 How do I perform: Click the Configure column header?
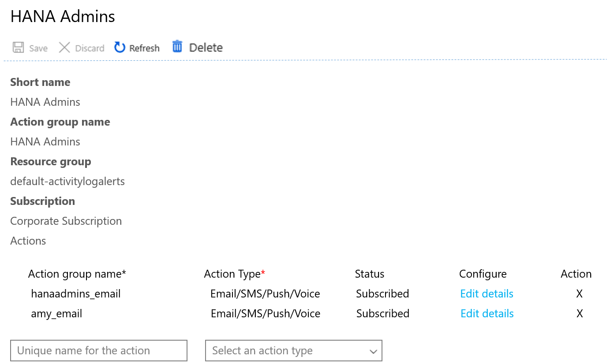483,274
